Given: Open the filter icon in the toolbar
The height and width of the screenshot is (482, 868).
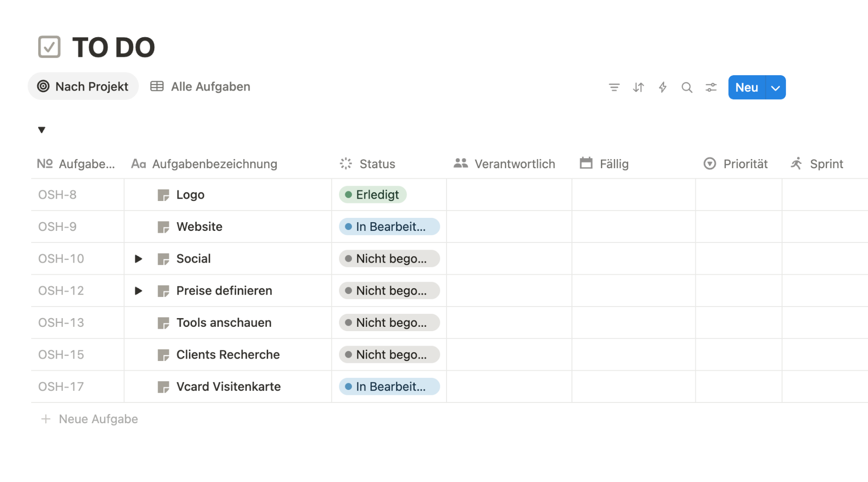Looking at the screenshot, I should (x=614, y=87).
